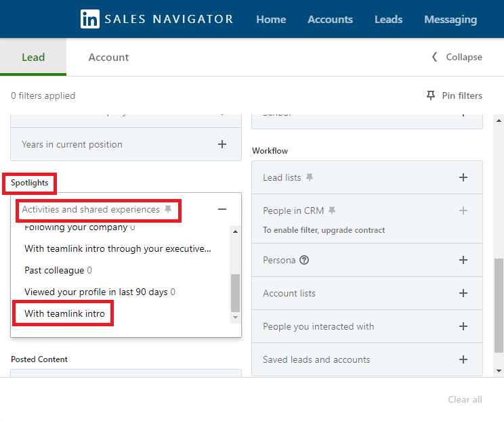
Task: Click the Posted Content section heading
Action: (x=39, y=359)
